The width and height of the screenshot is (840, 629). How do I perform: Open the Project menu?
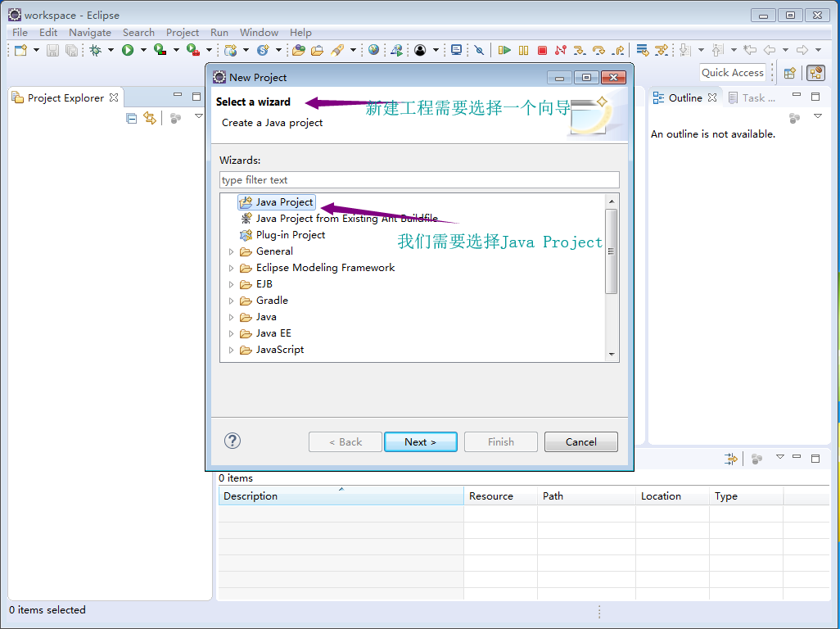click(182, 33)
